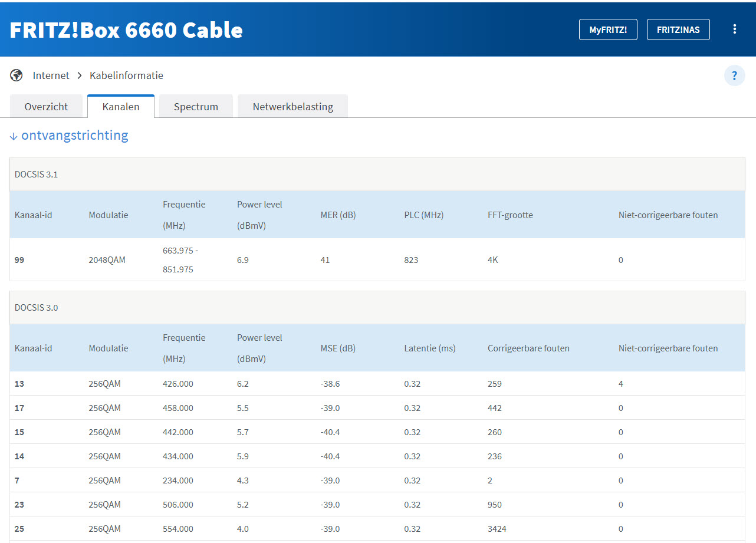Image resolution: width=756 pixels, height=543 pixels.
Task: Click the Internet breadcrumb link
Action: (51, 75)
